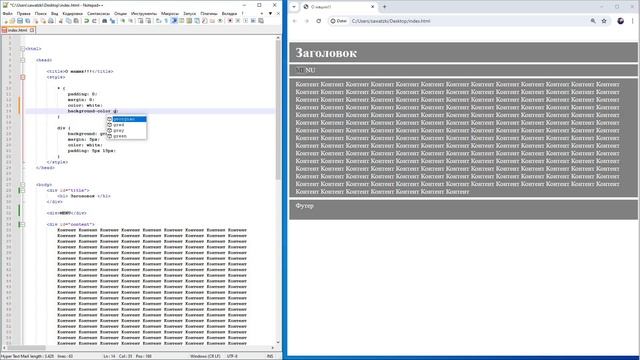Click the zoom magnifier icon in address bar
This screenshot has height=360, width=640.
pyautogui.click(x=593, y=21)
